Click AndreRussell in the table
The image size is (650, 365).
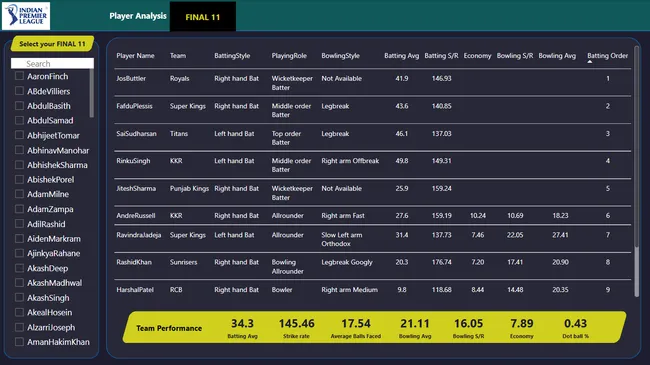(136, 216)
